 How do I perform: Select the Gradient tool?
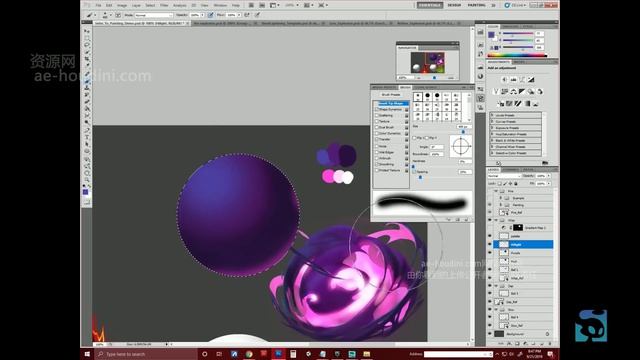tap(87, 109)
